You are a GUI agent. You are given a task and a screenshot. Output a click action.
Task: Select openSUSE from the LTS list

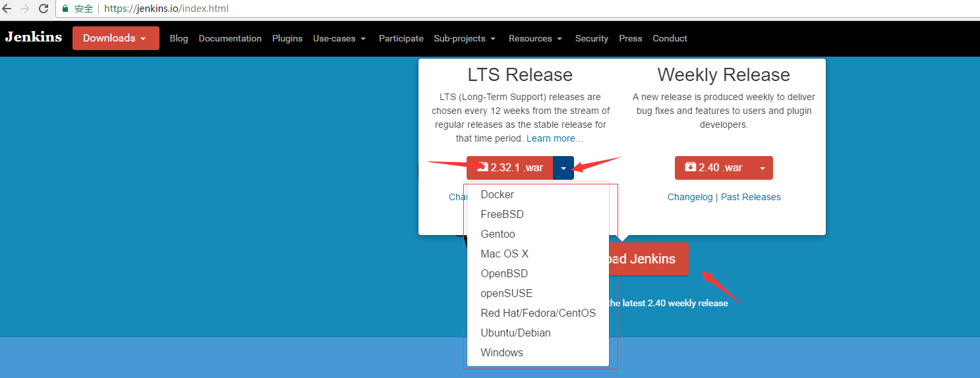(x=538, y=294)
